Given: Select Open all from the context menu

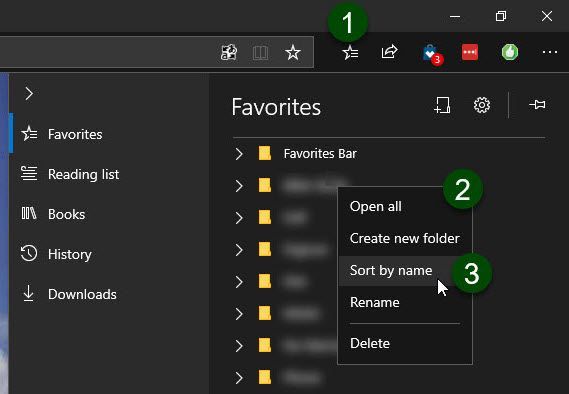Looking at the screenshot, I should (376, 206).
